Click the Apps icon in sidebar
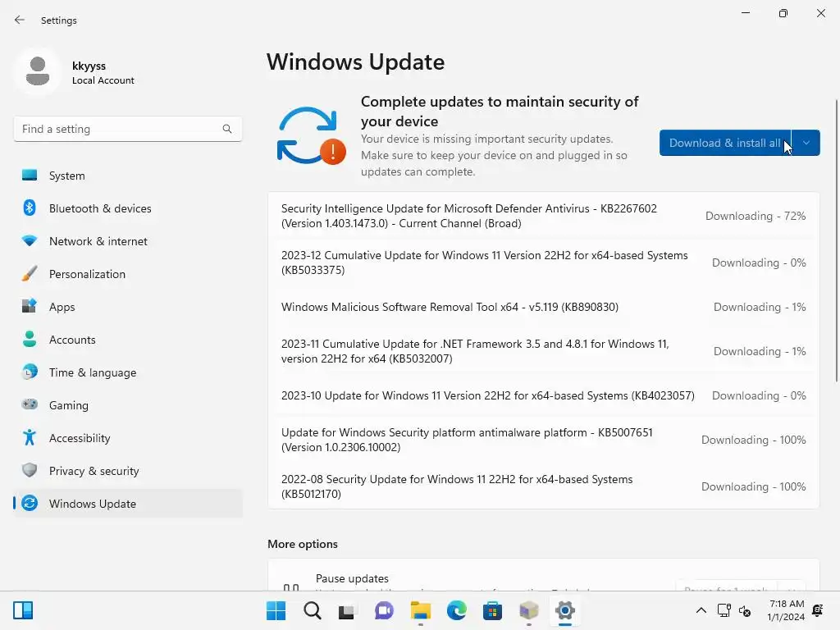This screenshot has height=630, width=840. point(30,306)
